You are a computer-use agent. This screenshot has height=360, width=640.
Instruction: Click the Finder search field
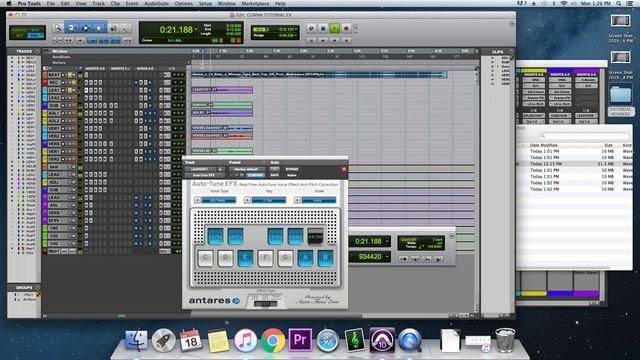tap(584, 136)
